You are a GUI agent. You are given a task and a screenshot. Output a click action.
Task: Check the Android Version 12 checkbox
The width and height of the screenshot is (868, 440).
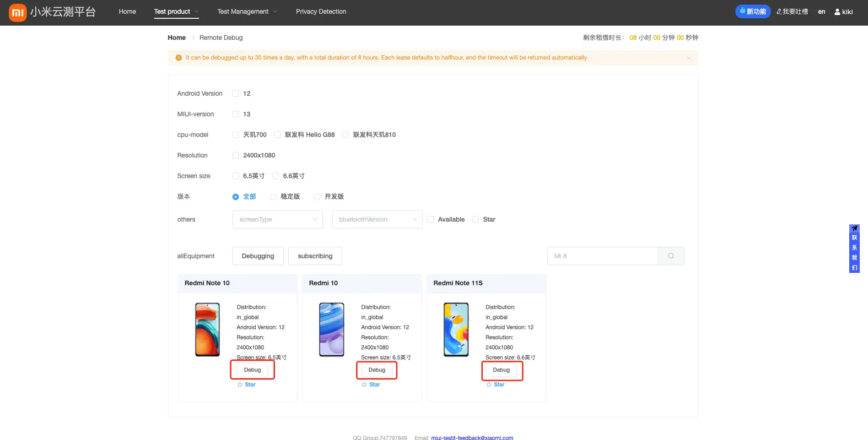click(236, 93)
